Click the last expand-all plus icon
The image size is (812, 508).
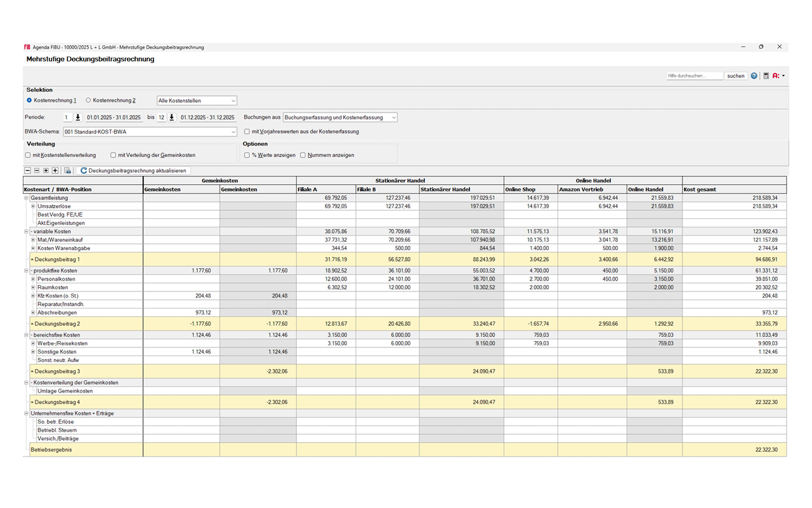[55, 171]
